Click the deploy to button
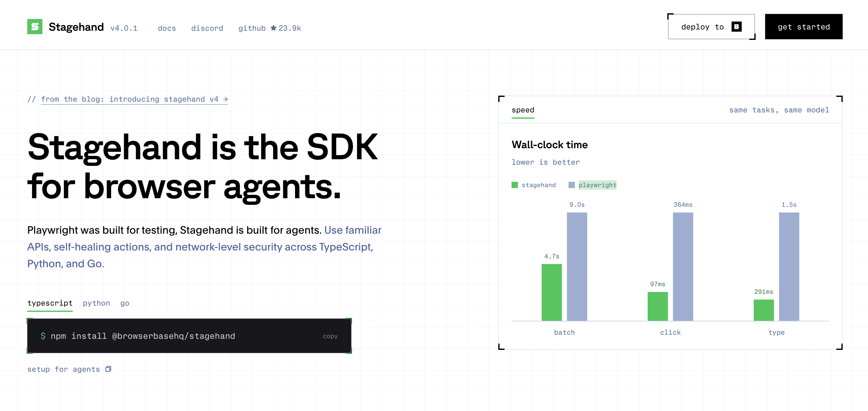The width and height of the screenshot is (868, 411). tap(711, 27)
